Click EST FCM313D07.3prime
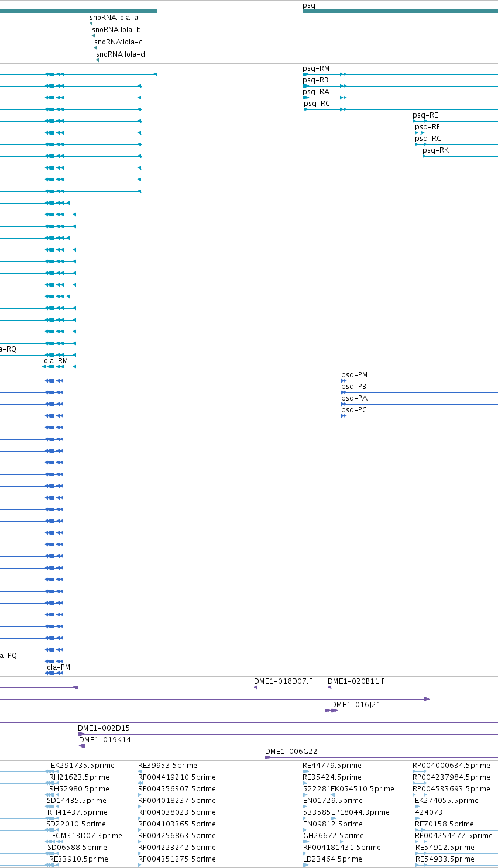Screen dimensions: 498x868 [x=87, y=836]
